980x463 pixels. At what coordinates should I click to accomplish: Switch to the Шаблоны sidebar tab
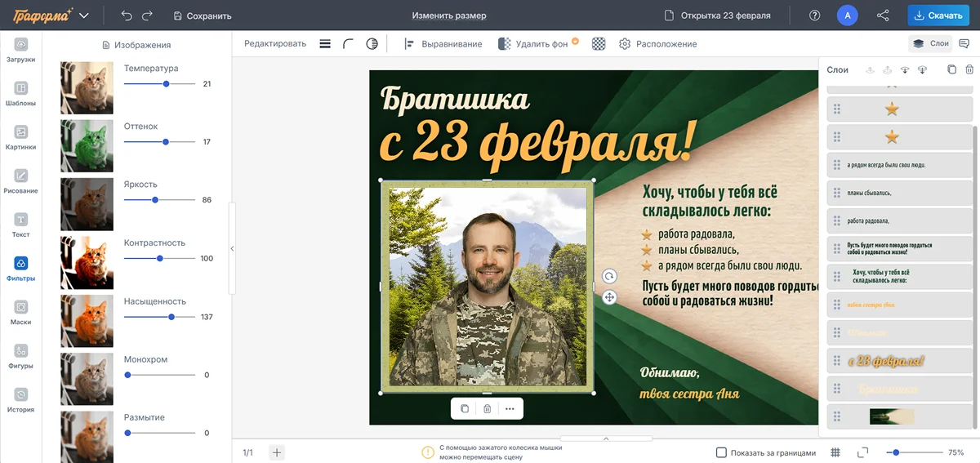point(21,94)
